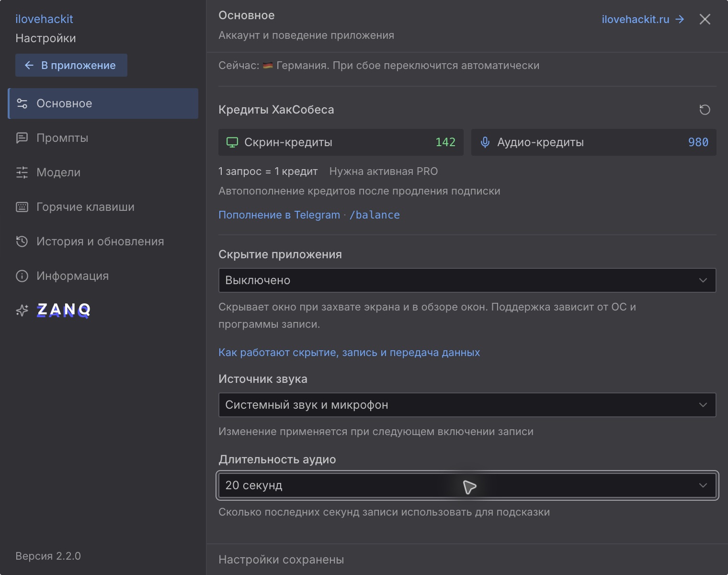Open the Пополнение в Telegram link
728x575 pixels.
click(309, 215)
